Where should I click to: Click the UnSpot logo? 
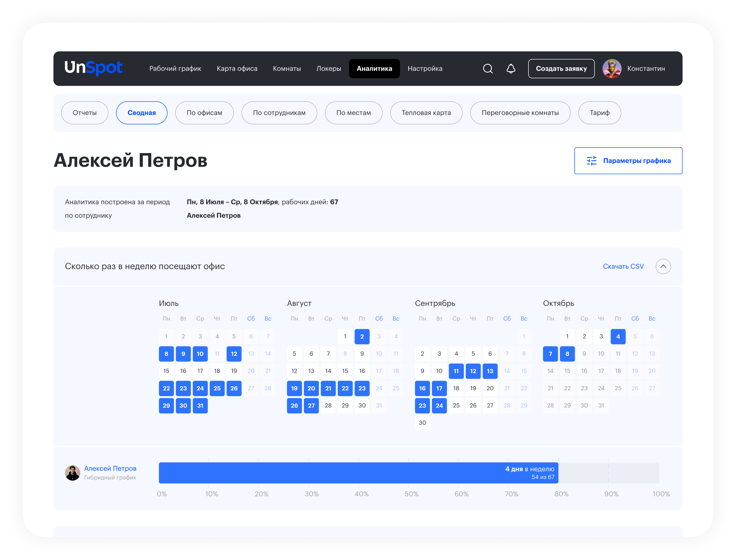tap(93, 68)
